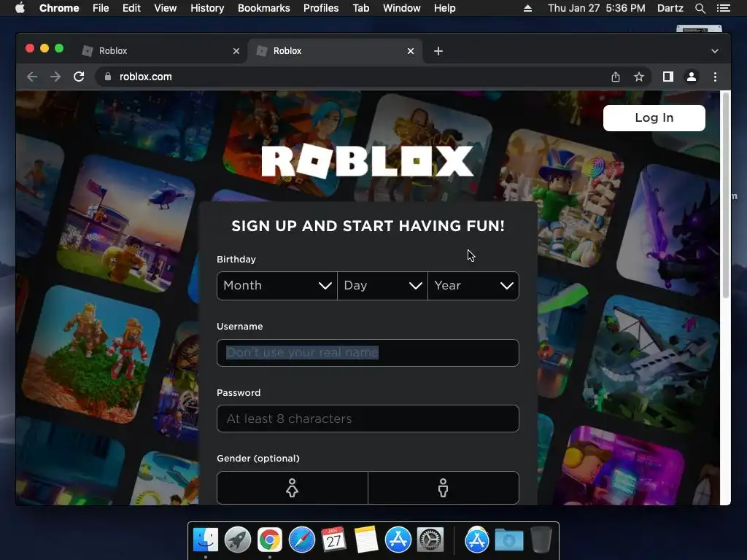Image resolution: width=747 pixels, height=560 pixels.
Task: Open Spotlight search magnifier
Action: (x=700, y=8)
